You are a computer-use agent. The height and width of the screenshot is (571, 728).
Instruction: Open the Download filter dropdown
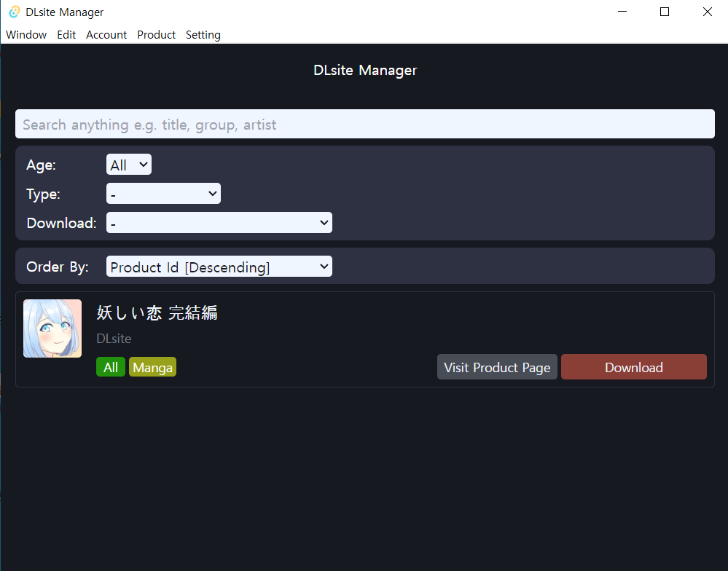(x=219, y=222)
